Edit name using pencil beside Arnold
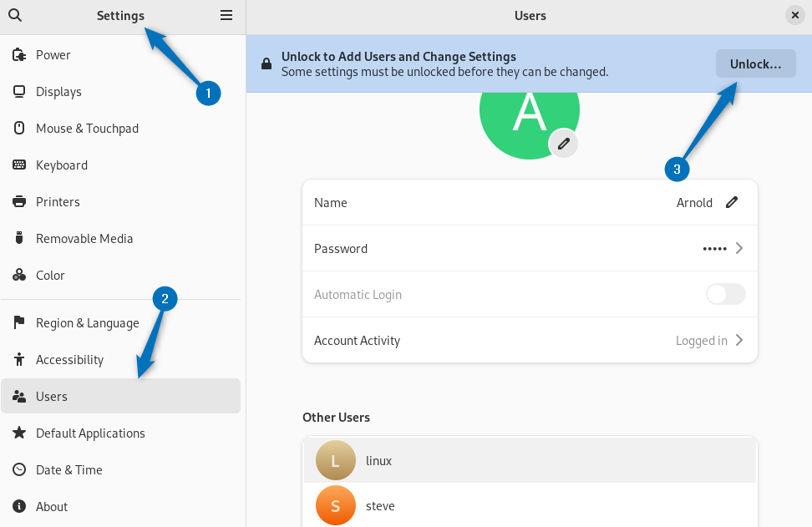The image size is (812, 527). 732,202
